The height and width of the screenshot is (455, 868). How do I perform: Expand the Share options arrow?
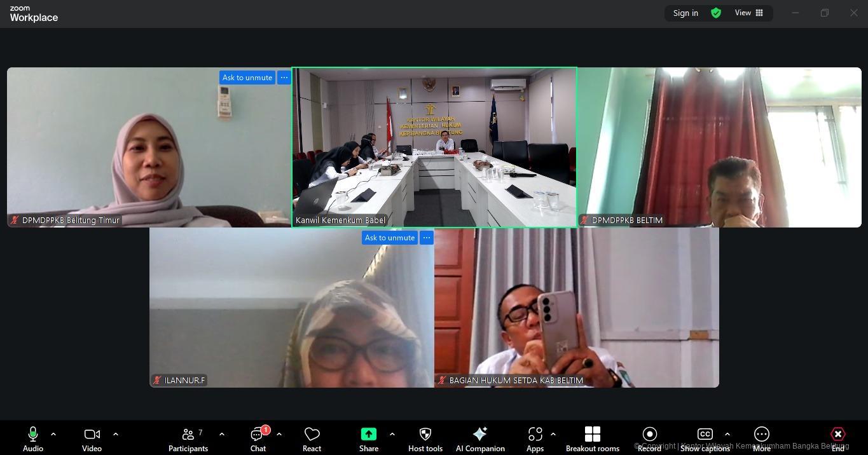pyautogui.click(x=392, y=434)
